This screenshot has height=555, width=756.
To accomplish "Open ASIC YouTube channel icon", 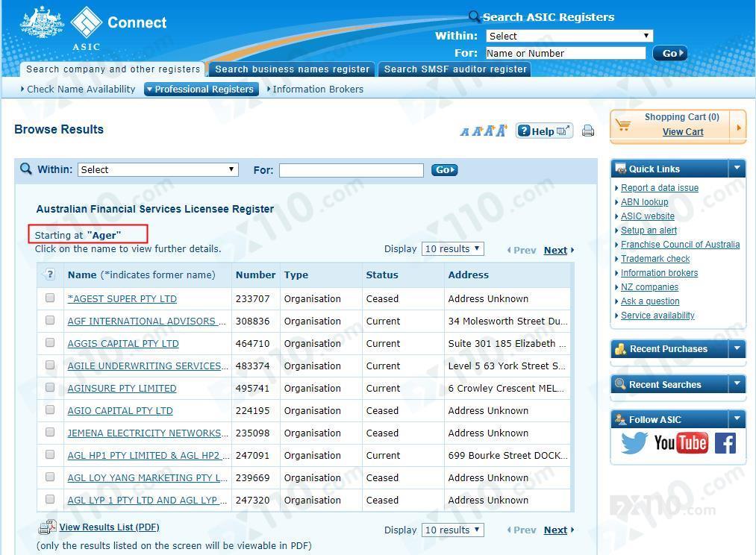I will (x=681, y=443).
